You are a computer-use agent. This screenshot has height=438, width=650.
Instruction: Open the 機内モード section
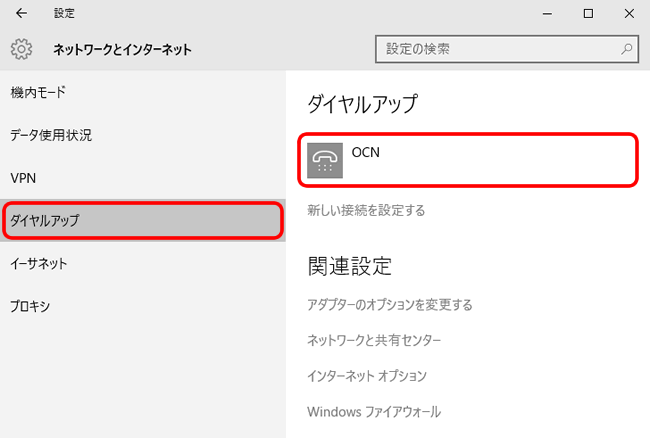coord(38,92)
